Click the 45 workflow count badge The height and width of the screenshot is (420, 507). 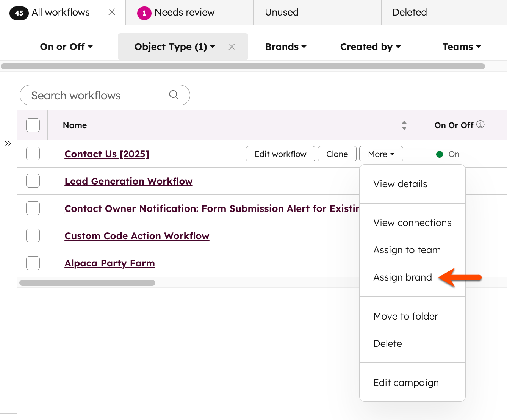tap(19, 13)
